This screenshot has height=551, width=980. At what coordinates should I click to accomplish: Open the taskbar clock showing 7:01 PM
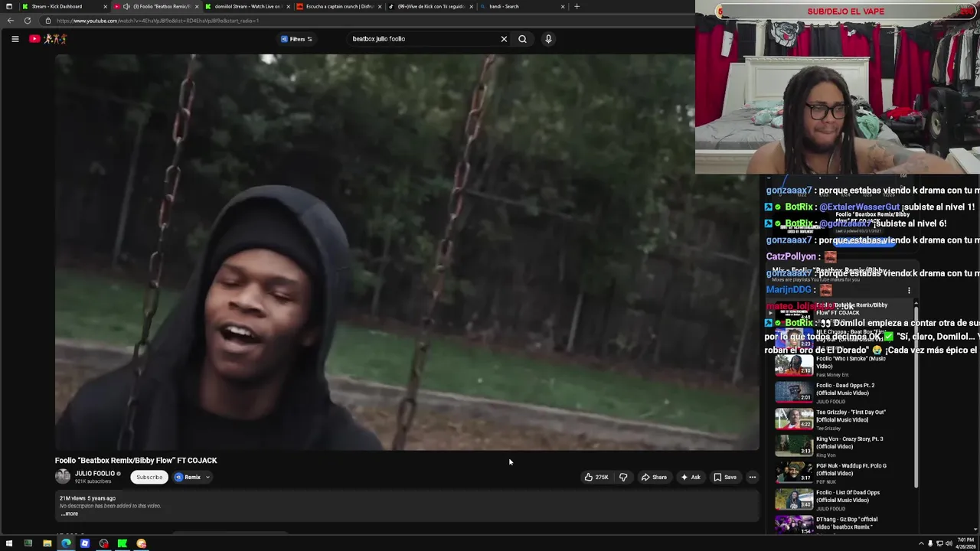(x=965, y=543)
